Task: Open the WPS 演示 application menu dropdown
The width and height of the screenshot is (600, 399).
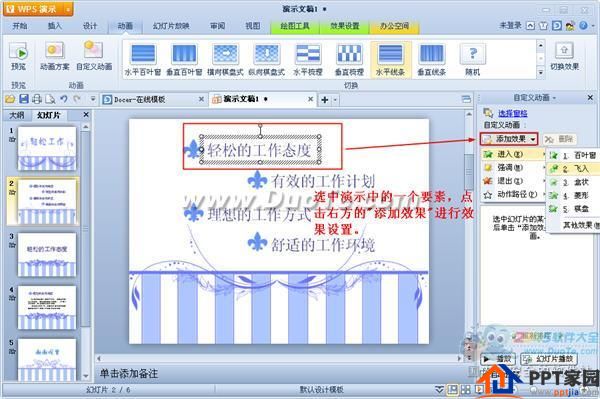Action: click(67, 9)
